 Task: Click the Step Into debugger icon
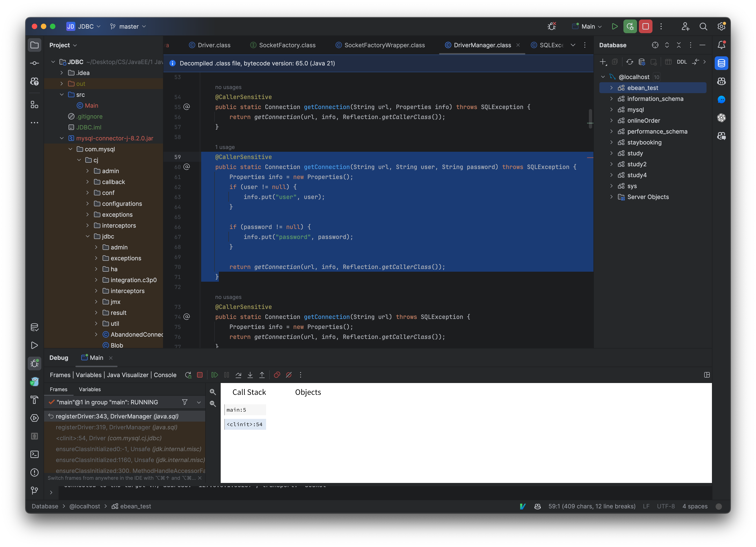pyautogui.click(x=250, y=375)
